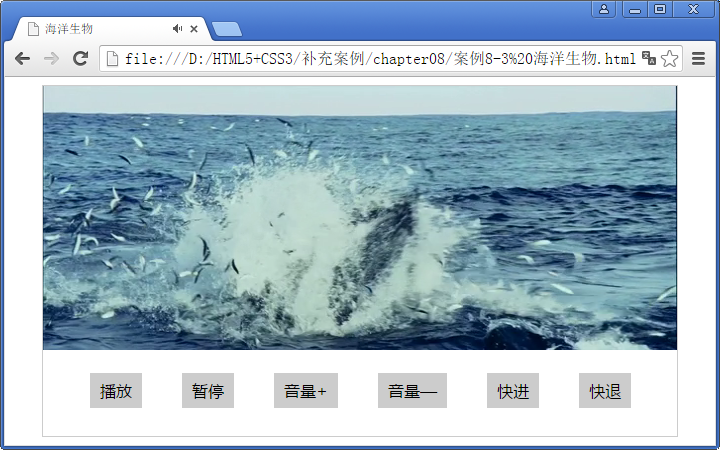Click the ocean video area
Image resolution: width=720 pixels, height=450 pixels.
tap(360, 218)
